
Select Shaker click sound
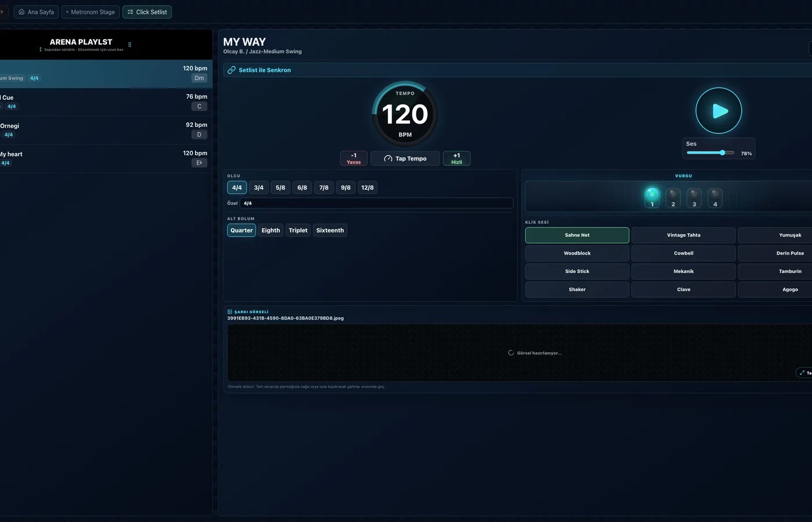coord(577,289)
